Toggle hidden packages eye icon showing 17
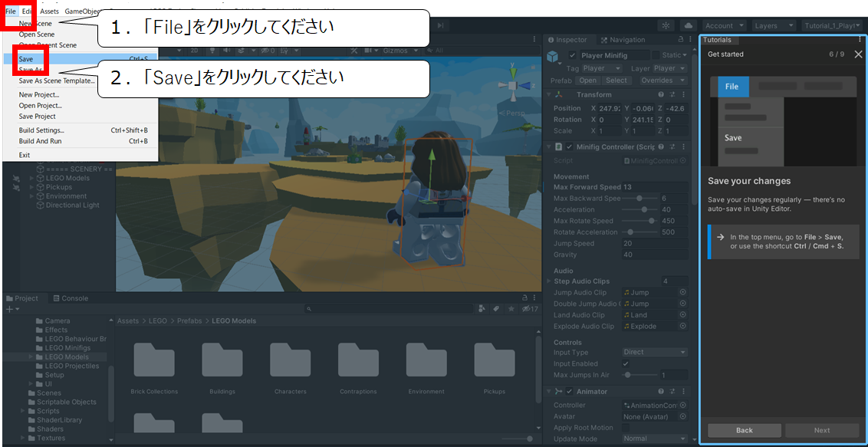This screenshot has width=868, height=447. (530, 309)
